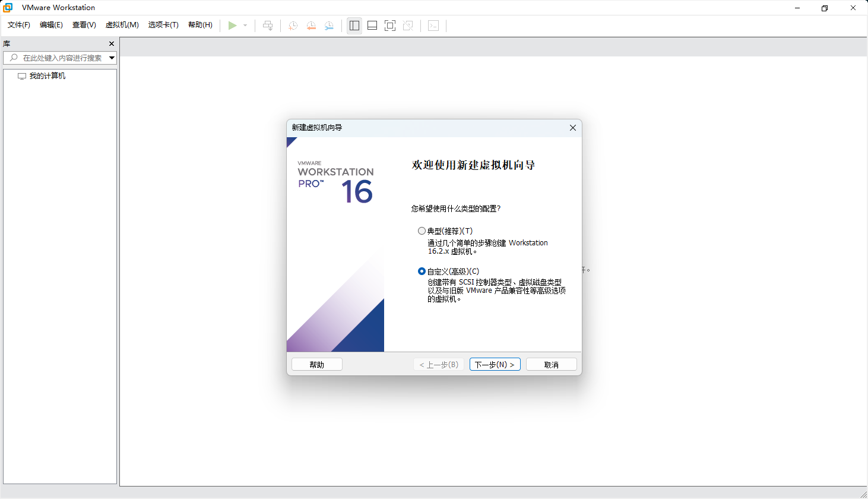Open the 查看(V) menu
The image size is (868, 499).
[x=84, y=25]
